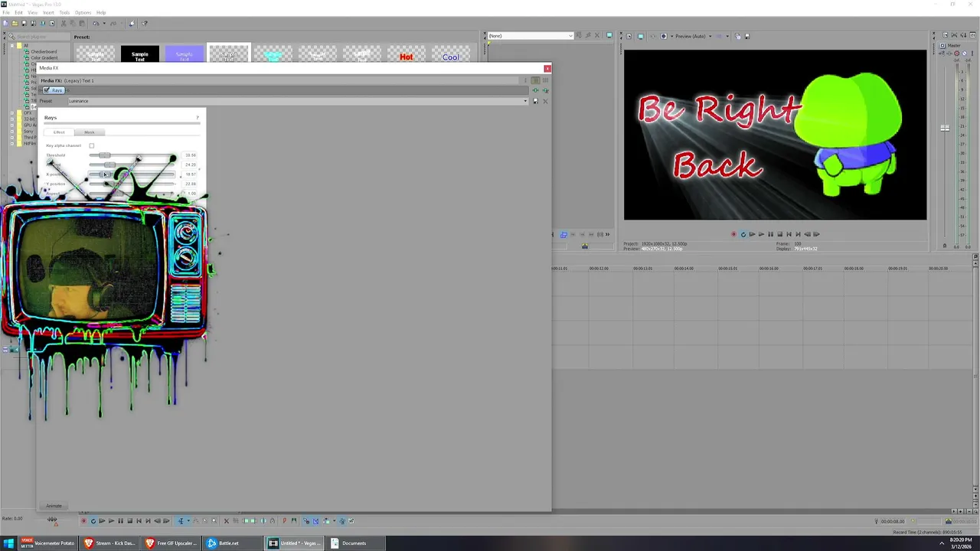
Task: Click the Animate button
Action: [x=54, y=506]
